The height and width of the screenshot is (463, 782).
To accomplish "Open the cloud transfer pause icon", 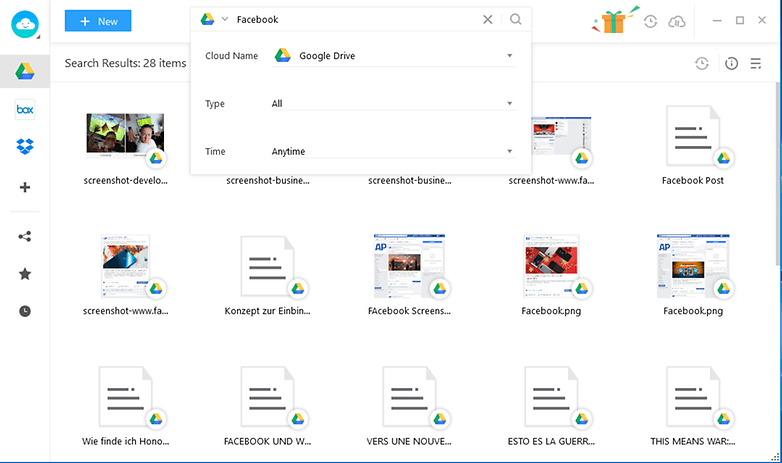I will (x=677, y=21).
